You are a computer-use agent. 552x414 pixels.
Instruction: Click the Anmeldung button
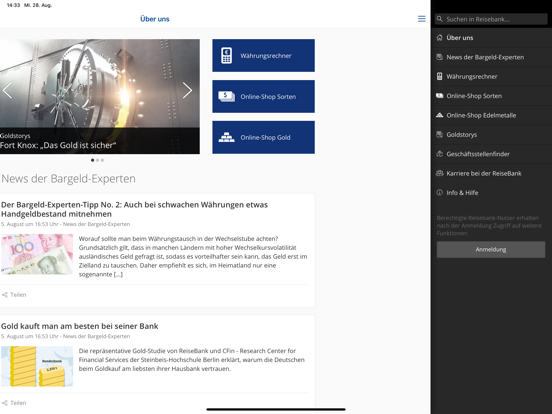[491, 250]
